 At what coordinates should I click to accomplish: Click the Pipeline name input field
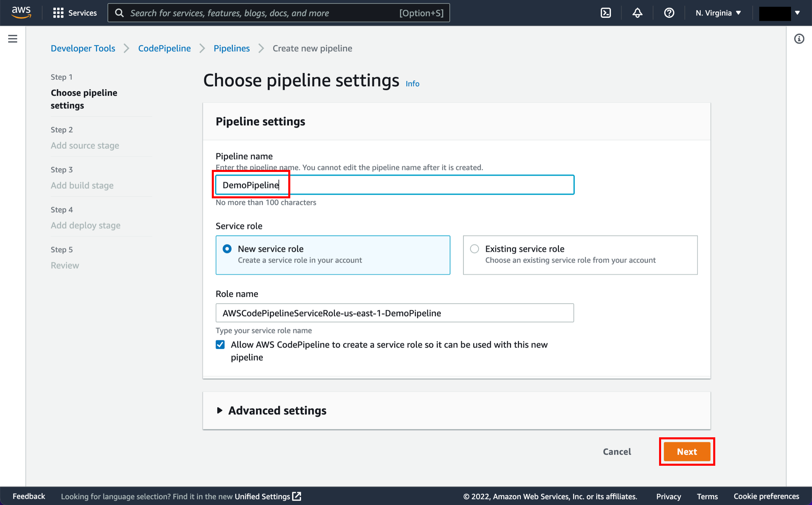pos(395,185)
